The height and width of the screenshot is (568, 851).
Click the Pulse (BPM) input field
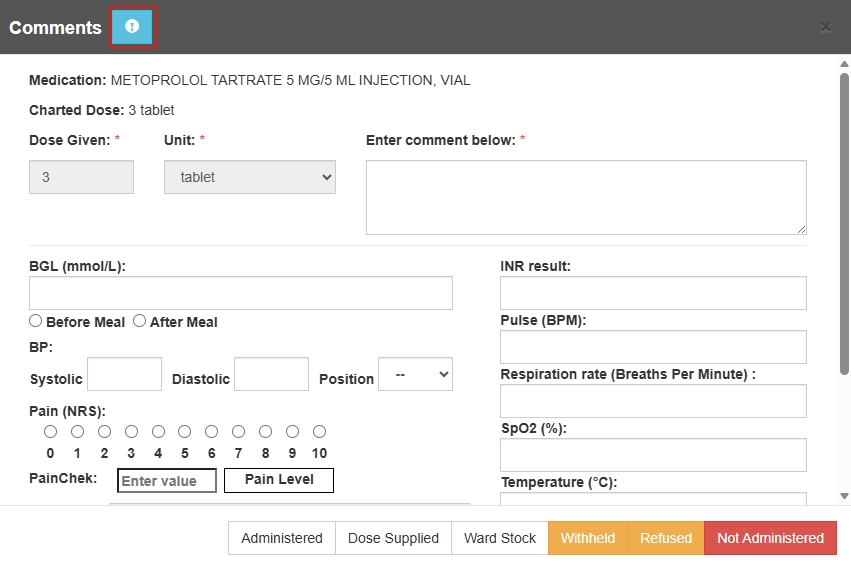pos(653,347)
